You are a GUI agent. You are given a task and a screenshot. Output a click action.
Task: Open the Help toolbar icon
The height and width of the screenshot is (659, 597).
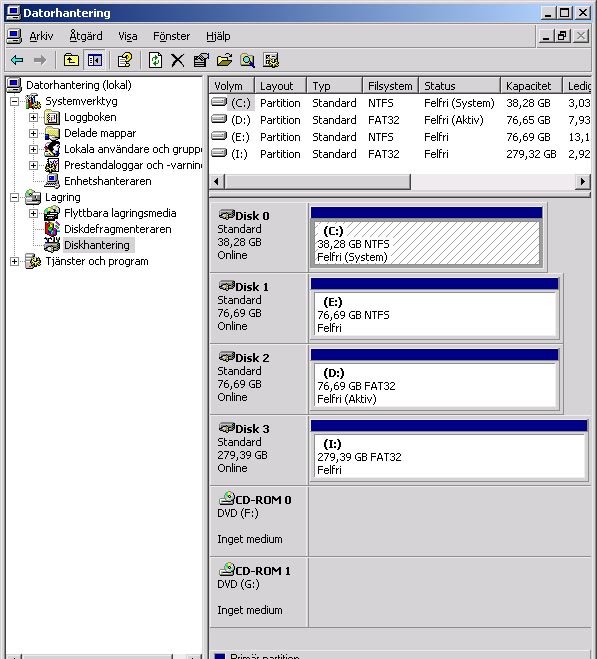tap(124, 60)
